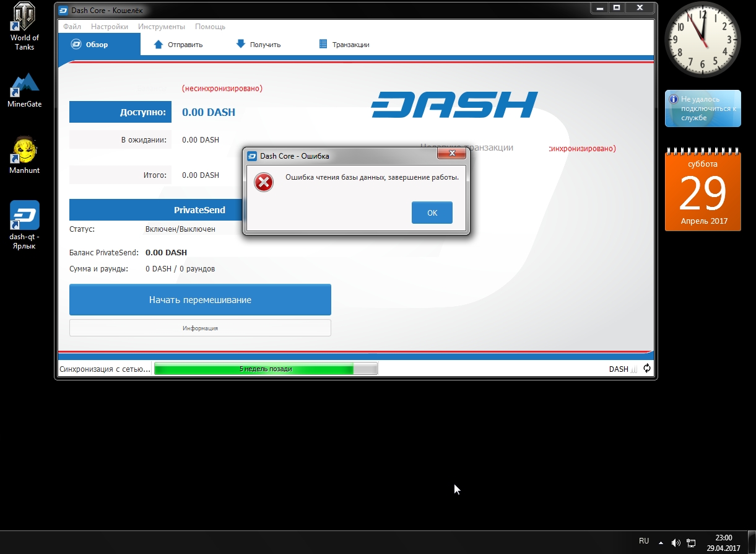Click the Не удалось подключиться gadget text
The width and height of the screenshot is (756, 554).
709,108
